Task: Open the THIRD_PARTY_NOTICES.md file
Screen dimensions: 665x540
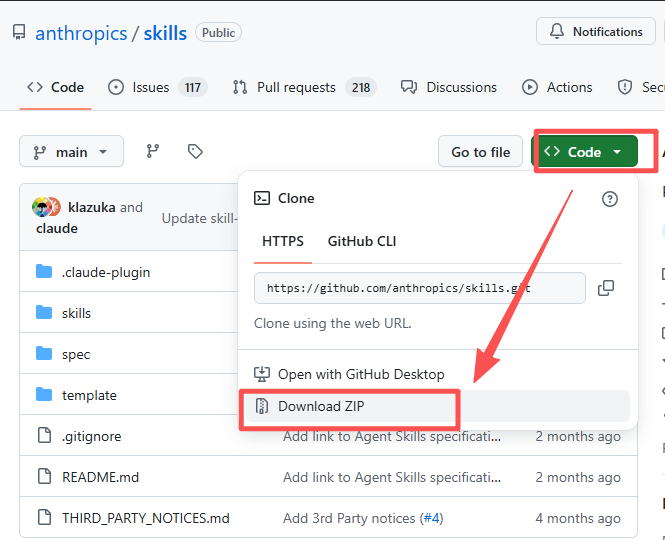Action: coord(146,518)
